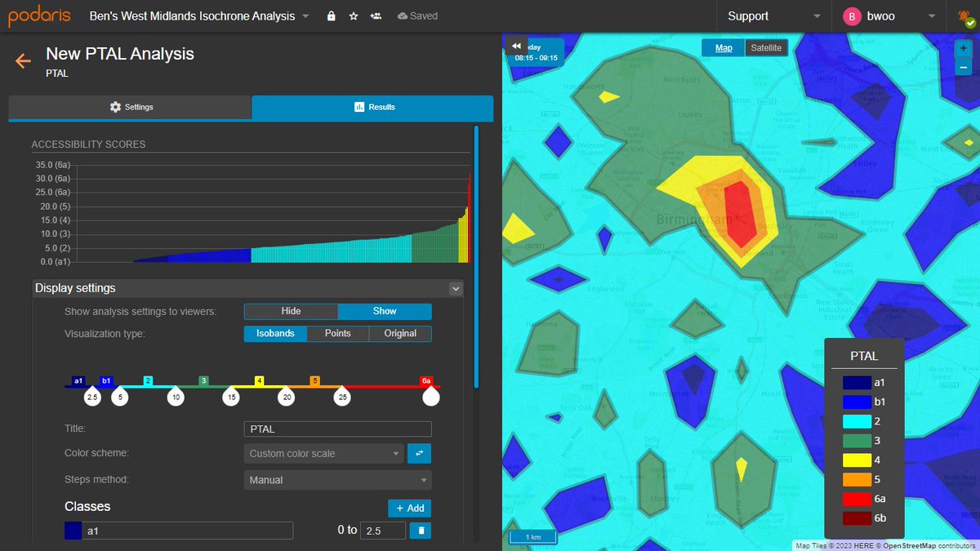
Task: Open the project title dropdown arrow
Action: pos(305,16)
